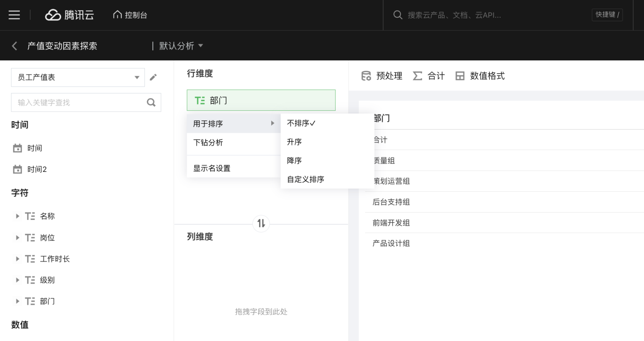The image size is (644, 341).
Task: Click the Tencent Cloud logo
Action: pyautogui.click(x=69, y=15)
